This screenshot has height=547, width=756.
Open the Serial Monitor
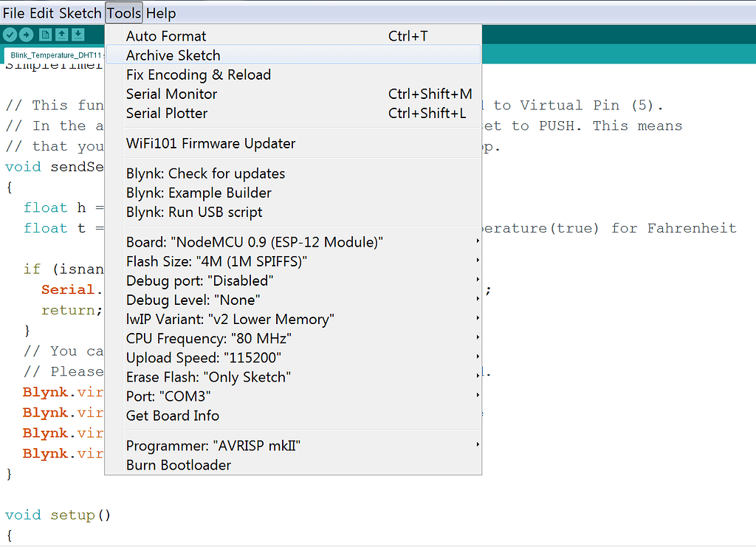(171, 94)
